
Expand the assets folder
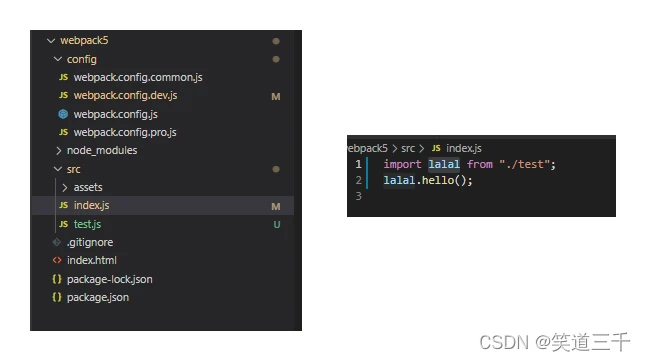coord(65,188)
